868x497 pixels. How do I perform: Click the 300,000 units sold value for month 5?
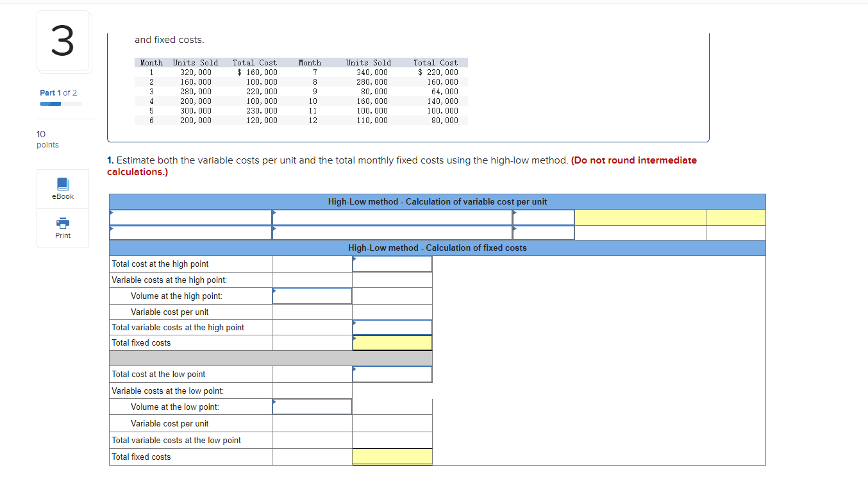pos(196,110)
